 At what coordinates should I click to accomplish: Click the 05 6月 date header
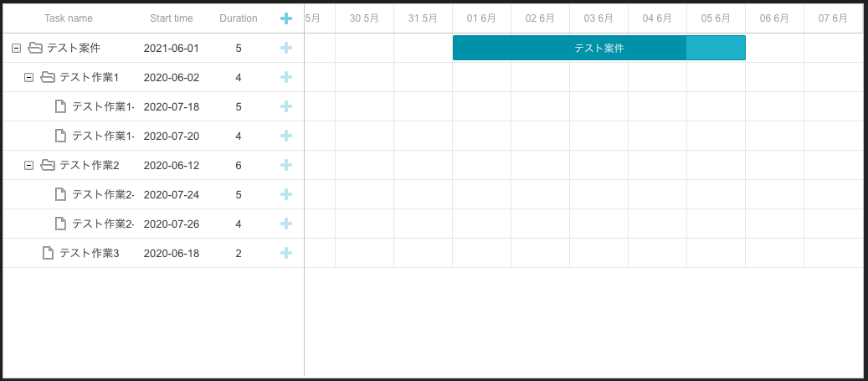716,18
